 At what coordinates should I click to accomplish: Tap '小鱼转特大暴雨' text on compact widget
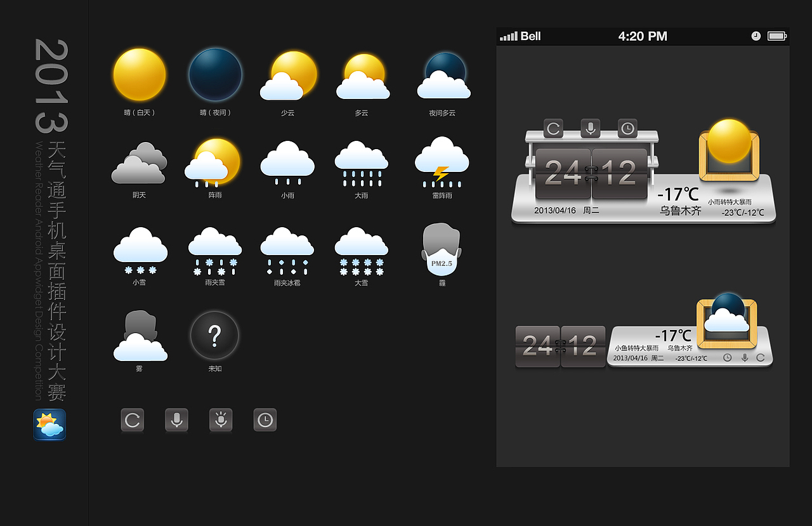(636, 348)
